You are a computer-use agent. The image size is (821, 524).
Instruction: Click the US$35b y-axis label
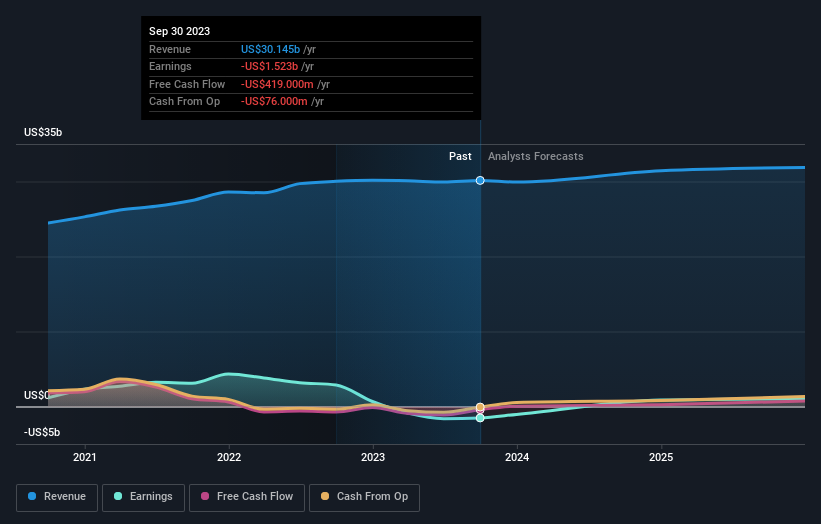43,132
